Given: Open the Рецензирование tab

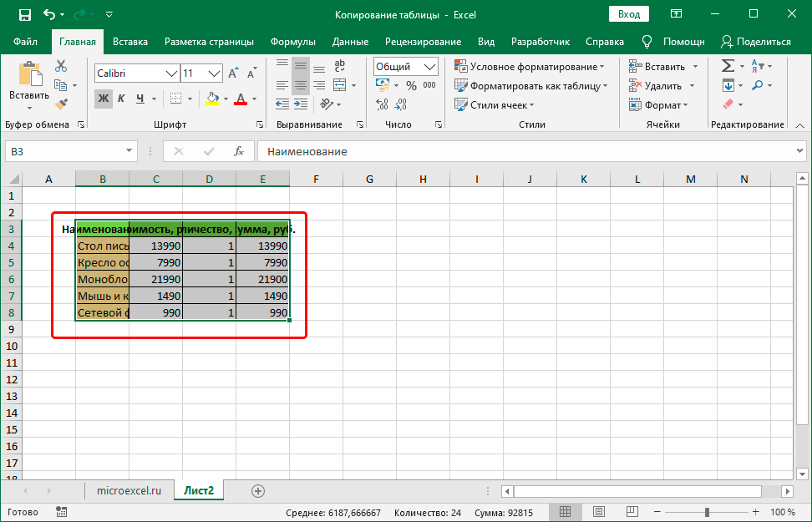Looking at the screenshot, I should click(x=423, y=42).
